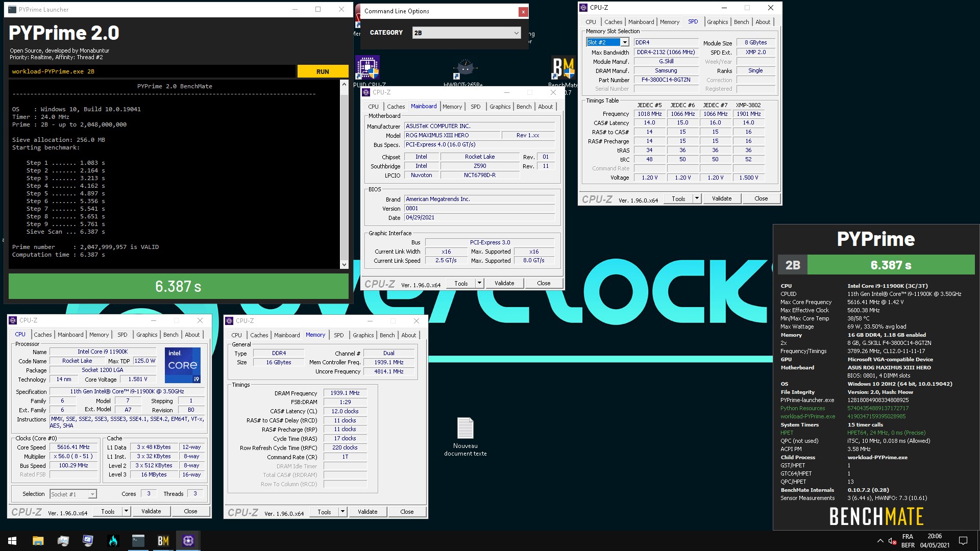This screenshot has width=980, height=551.
Task: Open File Explorer from taskbar
Action: [38, 541]
